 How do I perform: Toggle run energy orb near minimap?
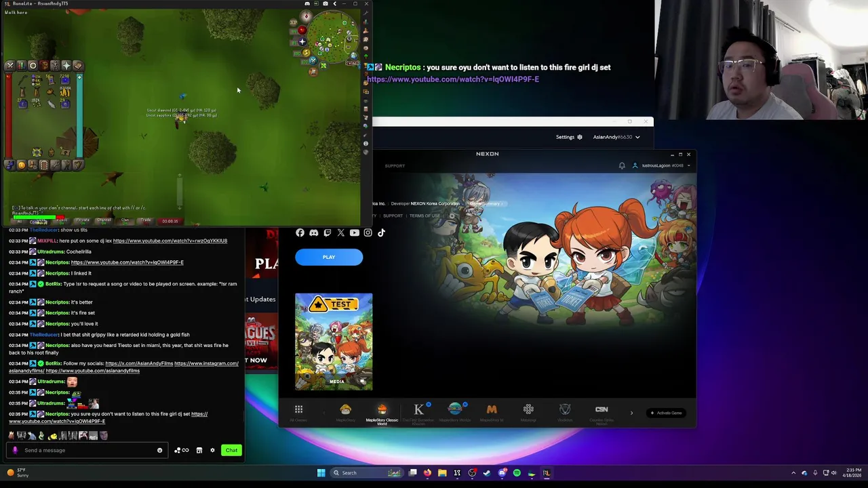(307, 52)
